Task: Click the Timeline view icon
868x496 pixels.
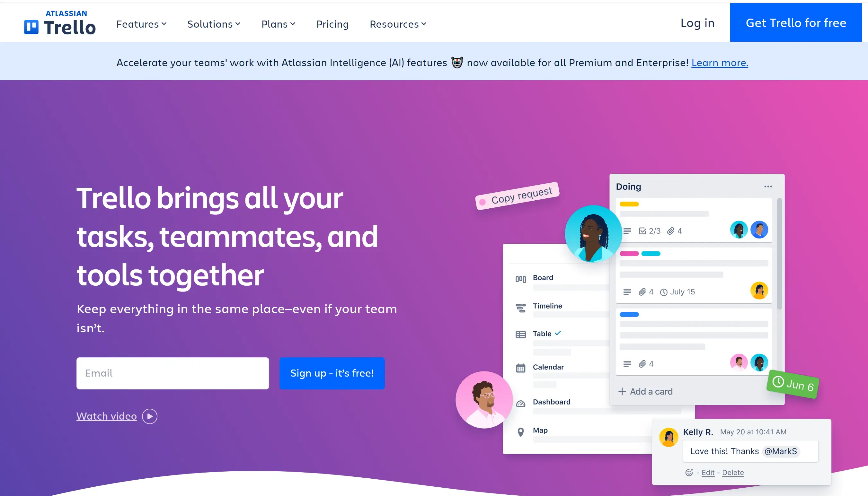Action: (520, 305)
